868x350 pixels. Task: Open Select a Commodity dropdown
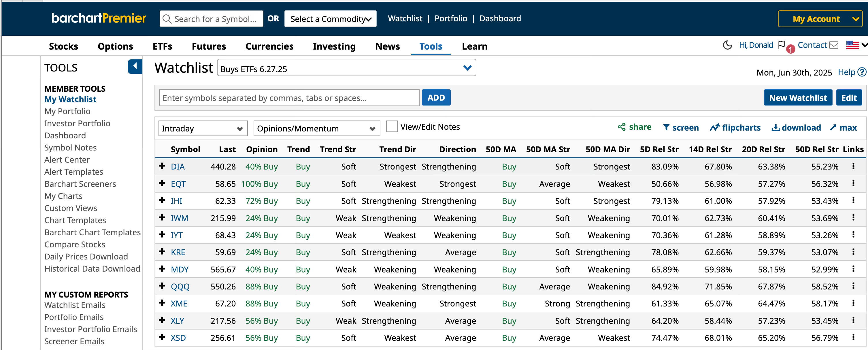330,19
